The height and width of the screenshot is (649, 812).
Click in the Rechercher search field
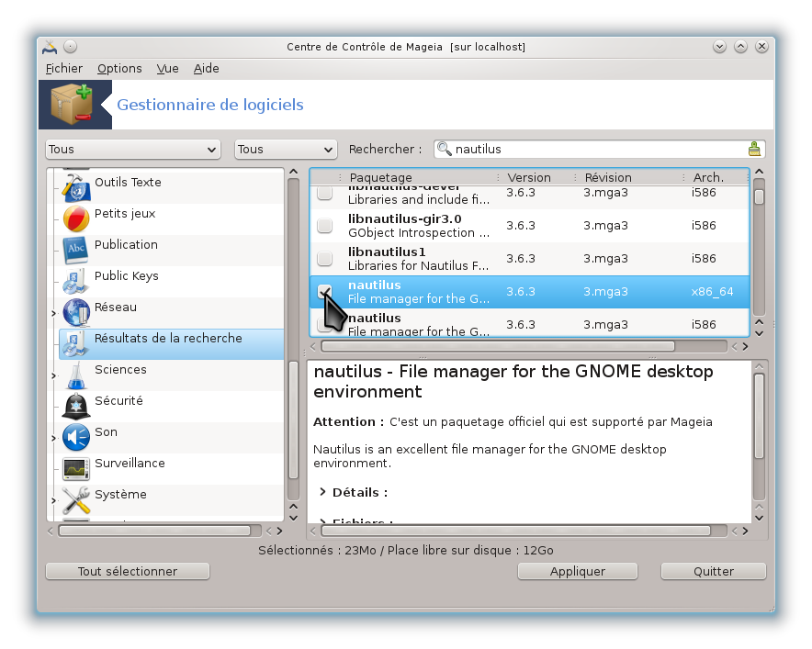(599, 149)
